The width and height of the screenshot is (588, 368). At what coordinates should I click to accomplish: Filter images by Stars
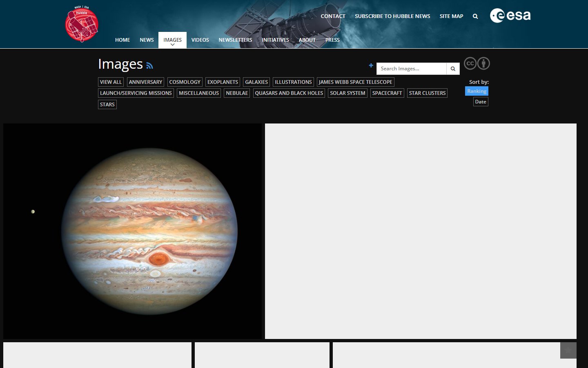click(107, 105)
